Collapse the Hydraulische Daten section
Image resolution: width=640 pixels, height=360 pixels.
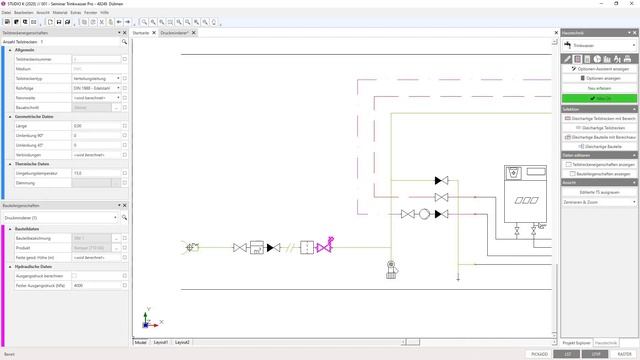coord(10,267)
